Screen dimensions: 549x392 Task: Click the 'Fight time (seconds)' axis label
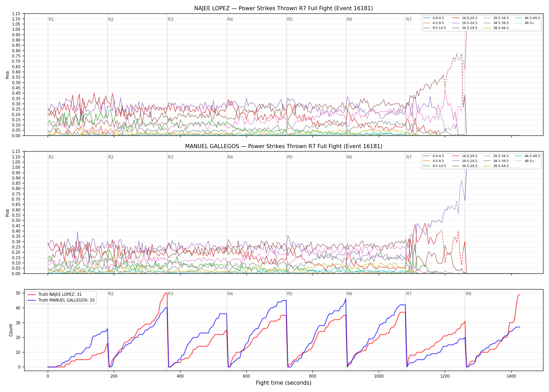coord(284,383)
